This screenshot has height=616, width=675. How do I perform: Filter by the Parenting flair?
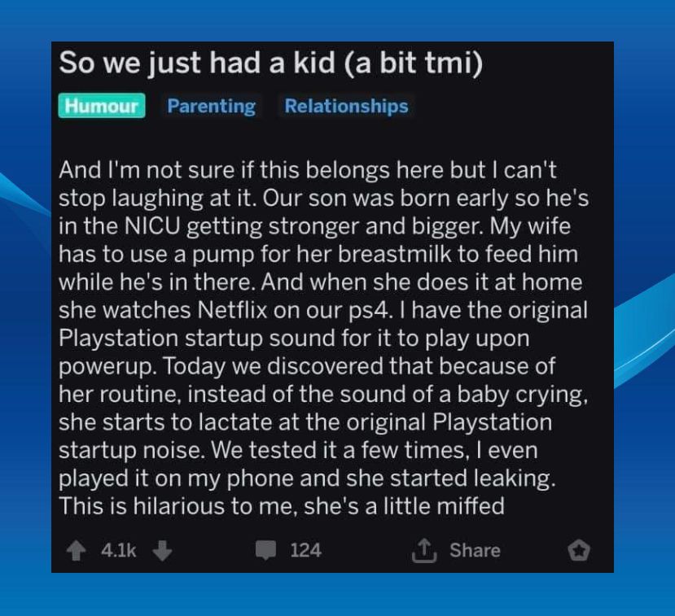tap(211, 106)
